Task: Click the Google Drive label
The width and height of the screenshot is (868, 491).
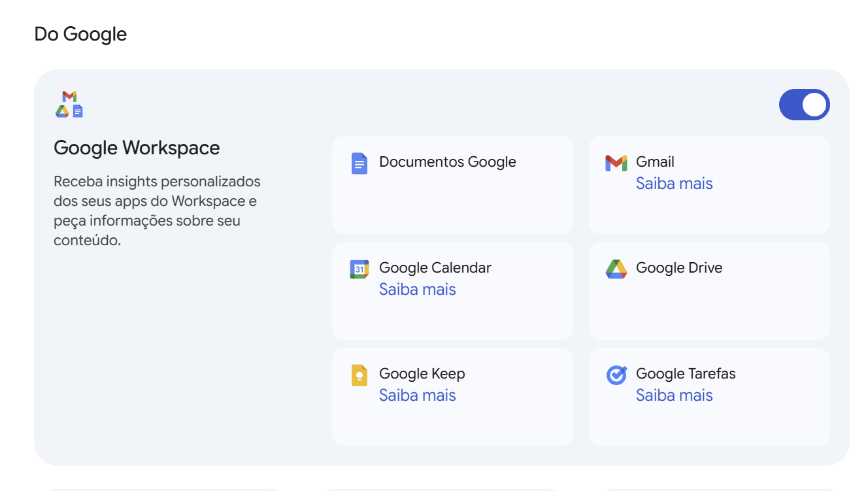Action: tap(678, 268)
